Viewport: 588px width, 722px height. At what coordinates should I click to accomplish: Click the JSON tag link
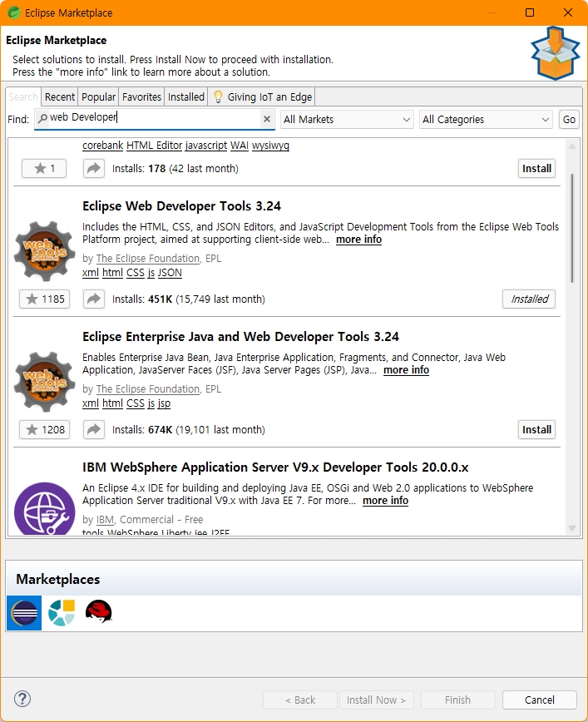(x=170, y=273)
